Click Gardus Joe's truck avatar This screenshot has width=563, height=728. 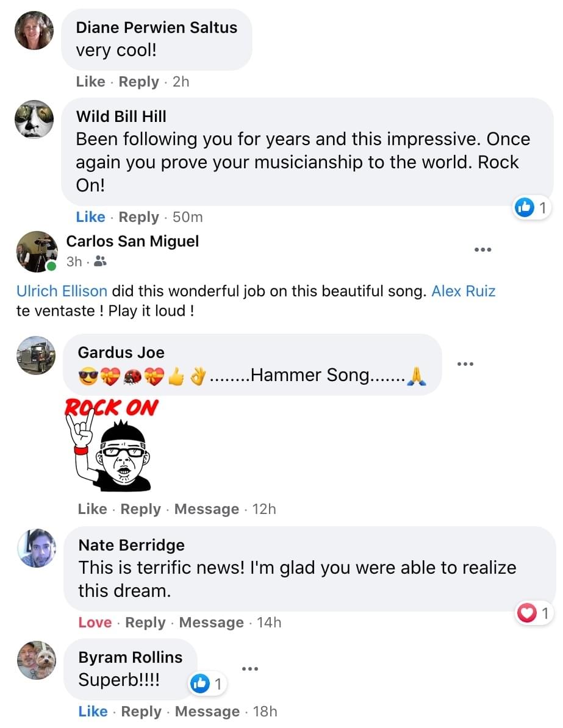click(37, 355)
